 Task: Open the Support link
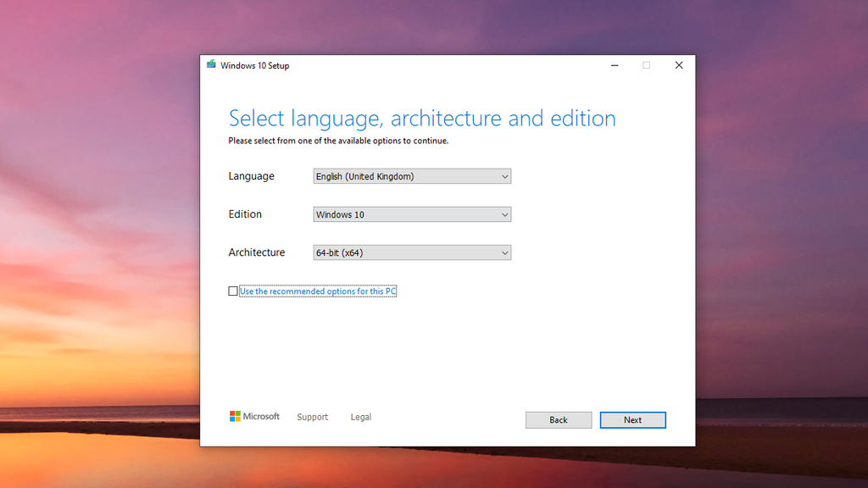pos(312,417)
